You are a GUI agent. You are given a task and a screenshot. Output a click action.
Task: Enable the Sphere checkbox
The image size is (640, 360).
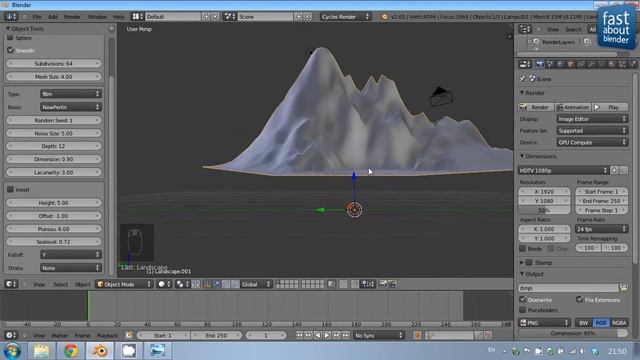coord(10,38)
